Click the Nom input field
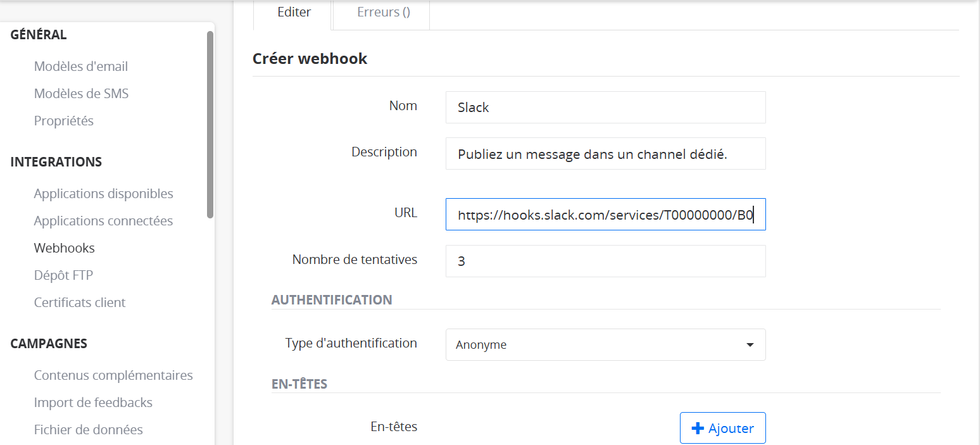This screenshot has width=980, height=445. tap(605, 108)
